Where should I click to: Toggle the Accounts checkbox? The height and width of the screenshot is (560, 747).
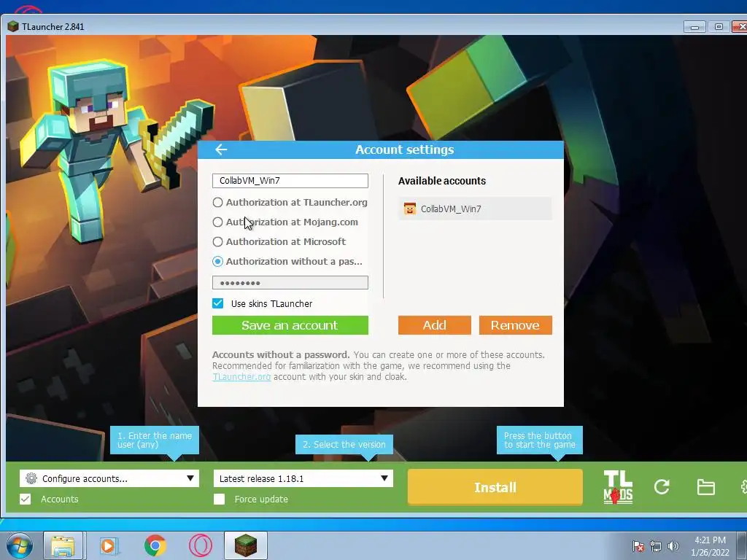pyautogui.click(x=26, y=499)
